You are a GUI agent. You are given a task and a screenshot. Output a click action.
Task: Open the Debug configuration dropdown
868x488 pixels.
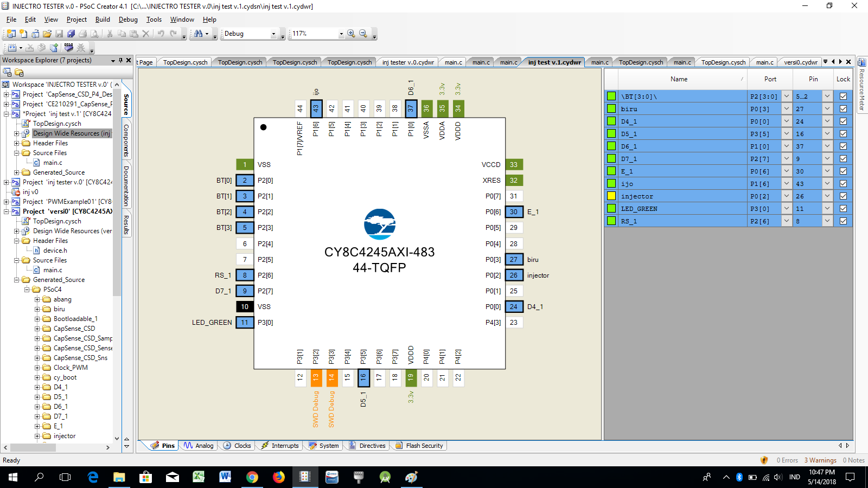(273, 34)
